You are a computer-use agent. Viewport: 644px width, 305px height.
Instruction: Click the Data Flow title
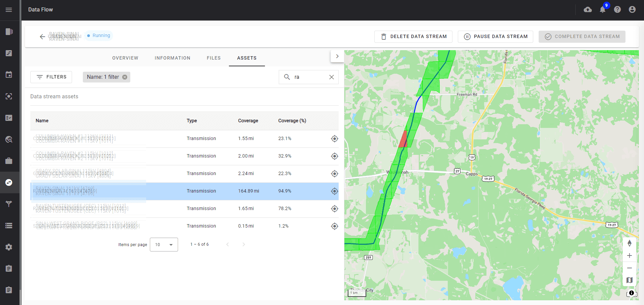40,10
